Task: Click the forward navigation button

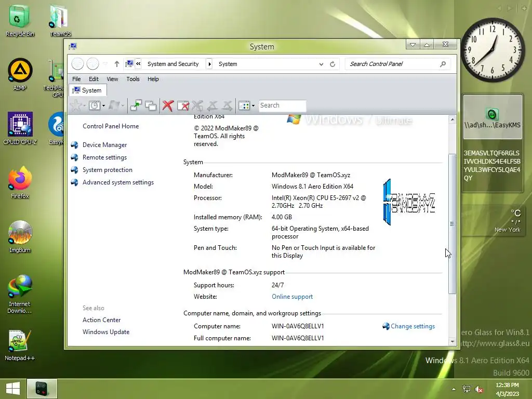Action: point(92,64)
